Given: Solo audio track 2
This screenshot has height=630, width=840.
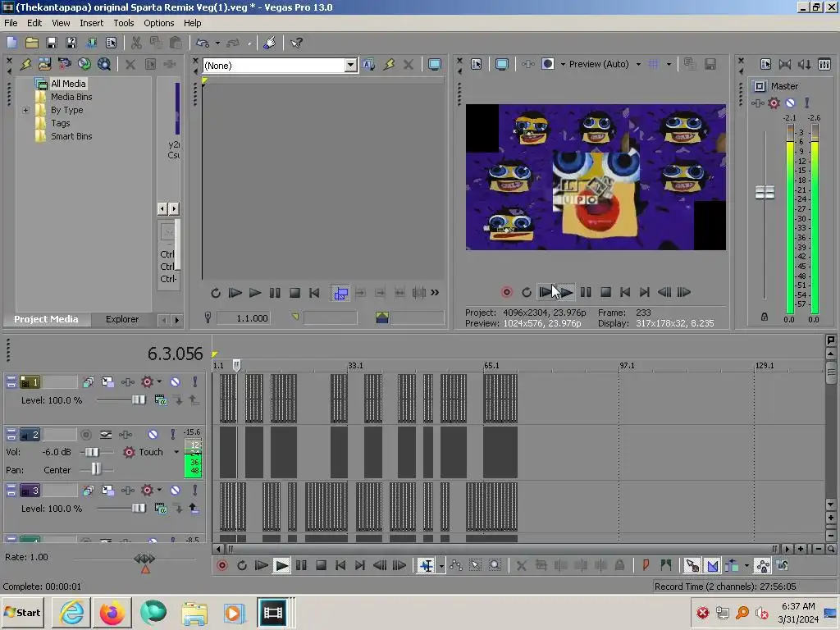Looking at the screenshot, I should [x=172, y=435].
